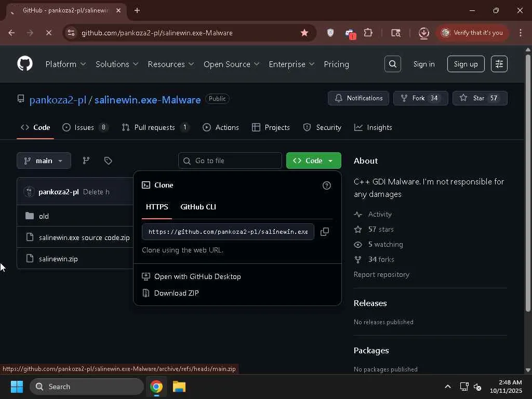This screenshot has width=532, height=399.
Task: Expand the Solutions menu
Action: pyautogui.click(x=117, y=64)
